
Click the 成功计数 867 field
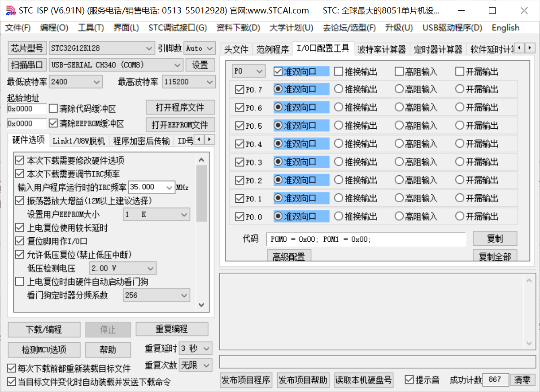coord(495,380)
